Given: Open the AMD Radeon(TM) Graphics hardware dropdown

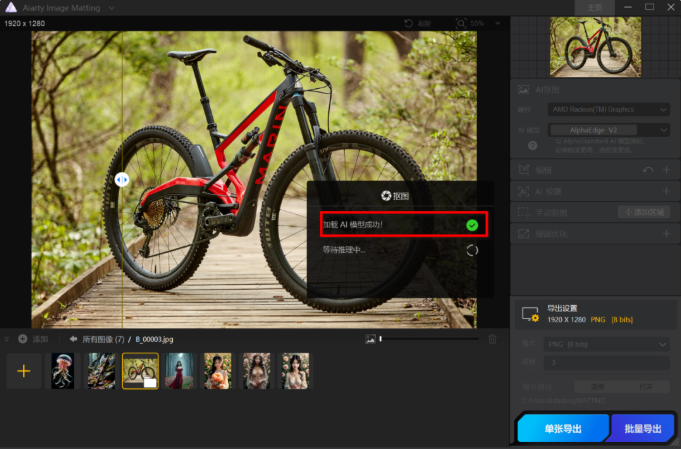Looking at the screenshot, I should pyautogui.click(x=608, y=109).
